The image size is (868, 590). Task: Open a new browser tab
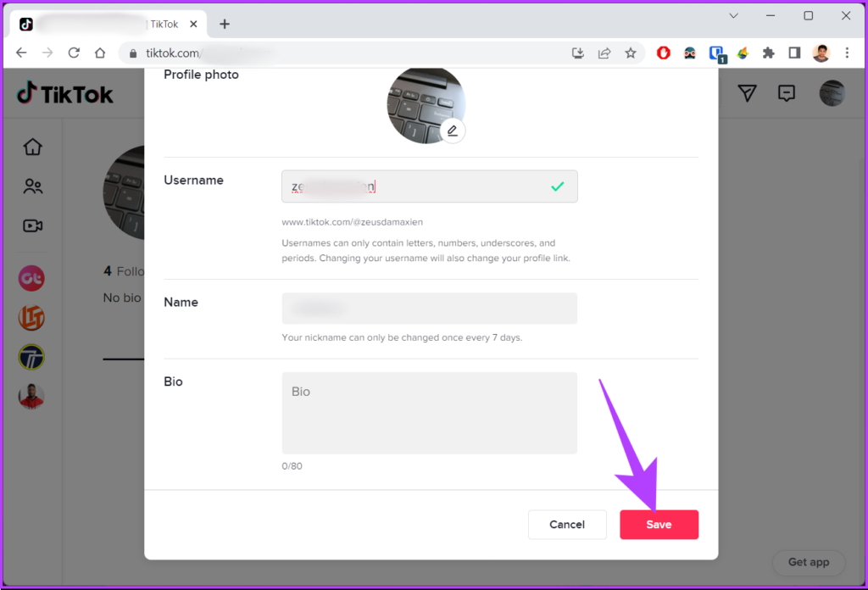(225, 24)
